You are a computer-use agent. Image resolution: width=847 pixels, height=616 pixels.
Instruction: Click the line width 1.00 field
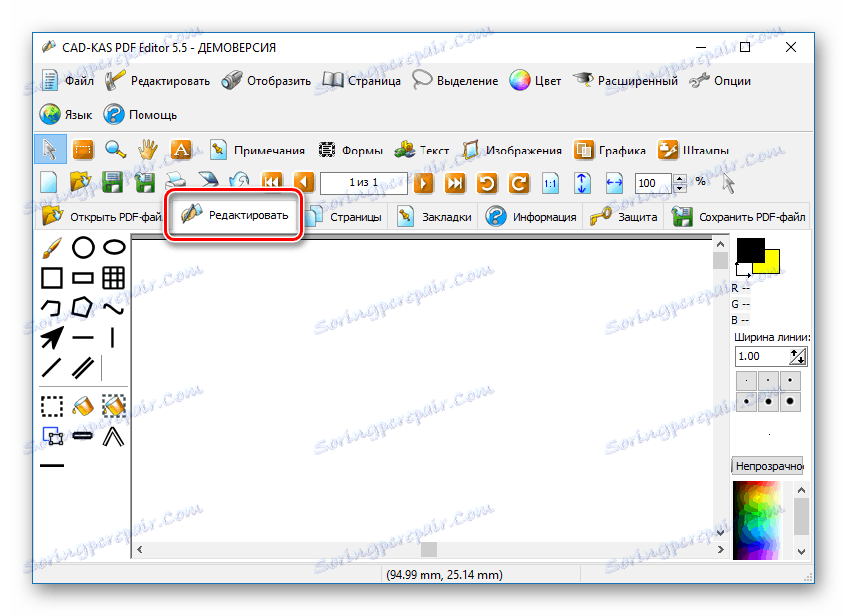762,356
